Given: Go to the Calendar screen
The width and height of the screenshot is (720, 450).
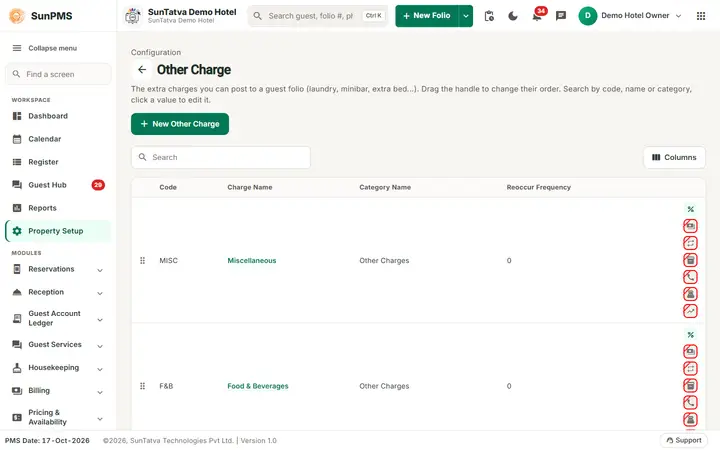Looking at the screenshot, I should 58,139.
